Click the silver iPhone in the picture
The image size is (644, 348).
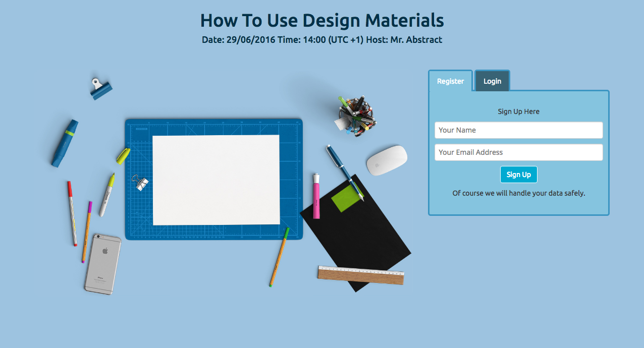[103, 263]
